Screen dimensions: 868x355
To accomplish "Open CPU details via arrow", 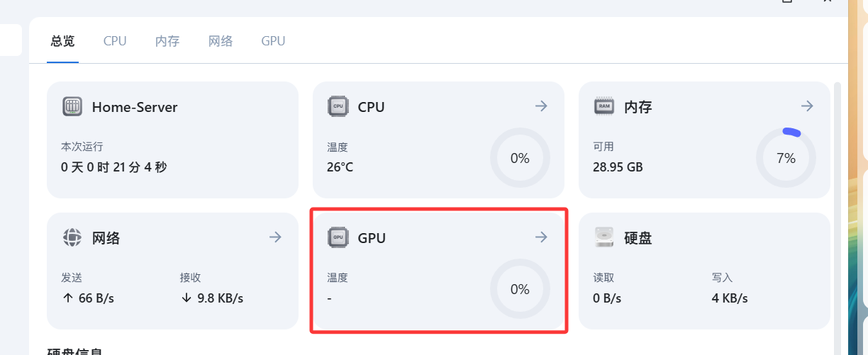I will coord(541,106).
